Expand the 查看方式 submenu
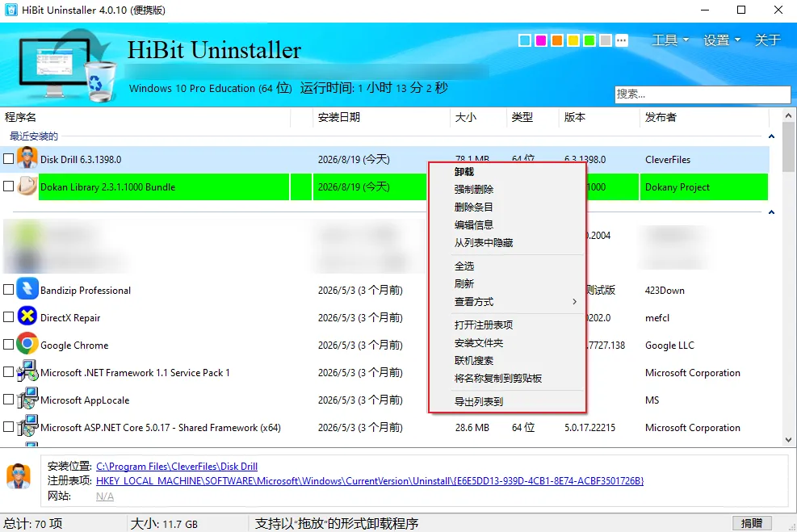The height and width of the screenshot is (532, 797). click(516, 302)
